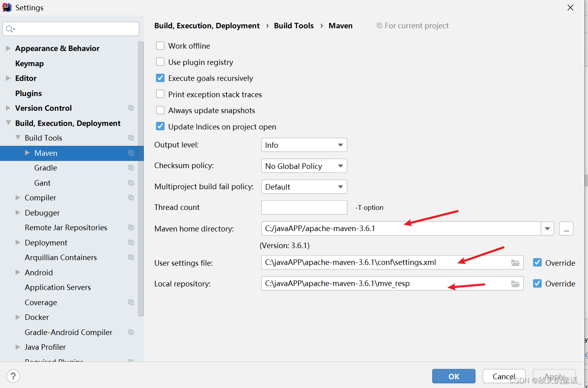588x388 pixels.
Task: Uncheck Override for Local repository
Action: (537, 283)
